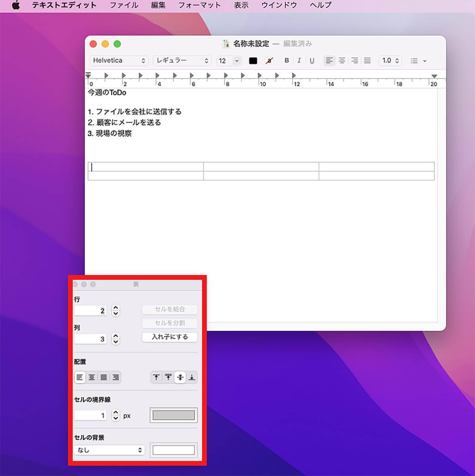Image resolution: width=475 pixels, height=476 pixels.
Task: Open the list bullets and numbering menu
Action: click(x=418, y=61)
